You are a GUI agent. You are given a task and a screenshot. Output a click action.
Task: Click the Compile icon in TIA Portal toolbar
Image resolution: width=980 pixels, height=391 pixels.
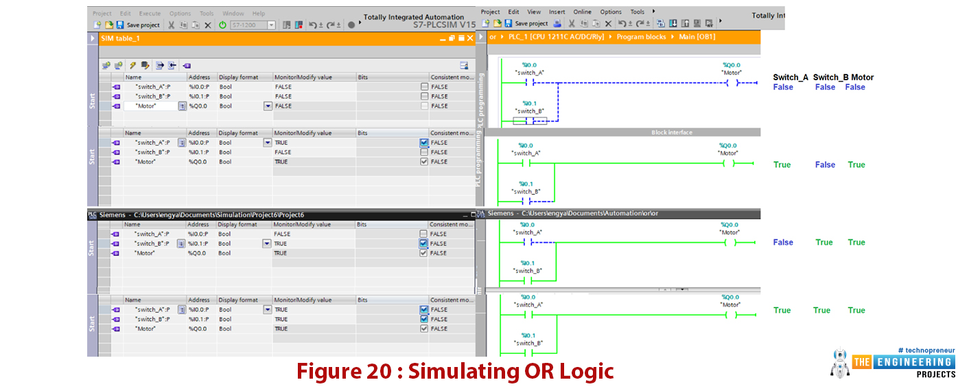[660, 23]
